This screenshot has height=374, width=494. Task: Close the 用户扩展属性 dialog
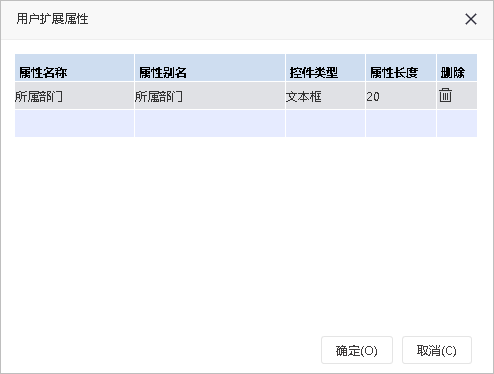coord(471,19)
